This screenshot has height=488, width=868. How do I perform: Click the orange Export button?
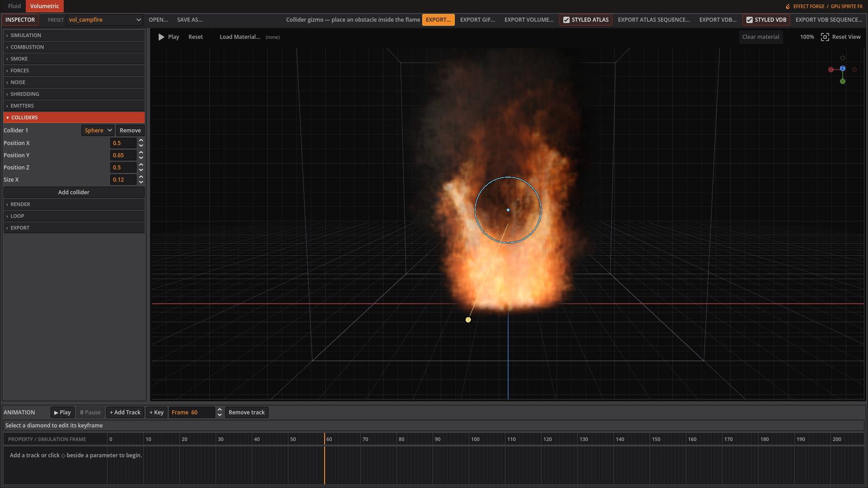point(439,20)
